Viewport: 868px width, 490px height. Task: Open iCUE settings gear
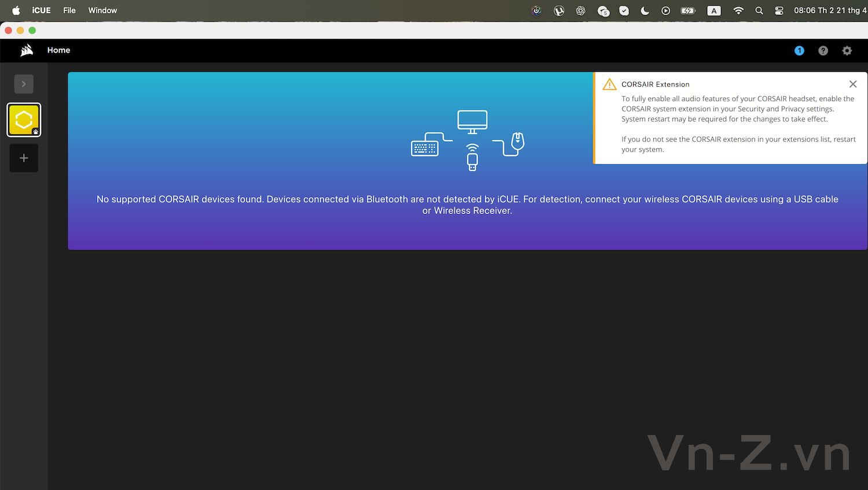(847, 51)
